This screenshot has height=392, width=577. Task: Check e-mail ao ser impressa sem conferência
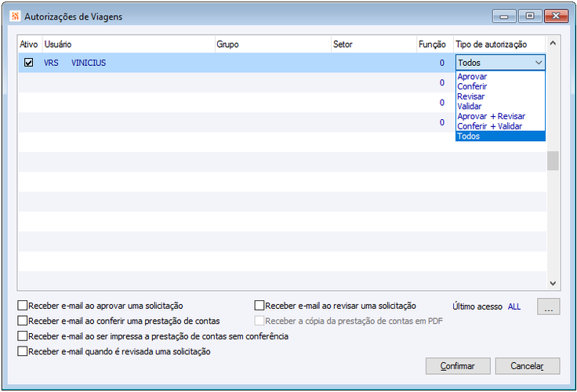pyautogui.click(x=23, y=336)
